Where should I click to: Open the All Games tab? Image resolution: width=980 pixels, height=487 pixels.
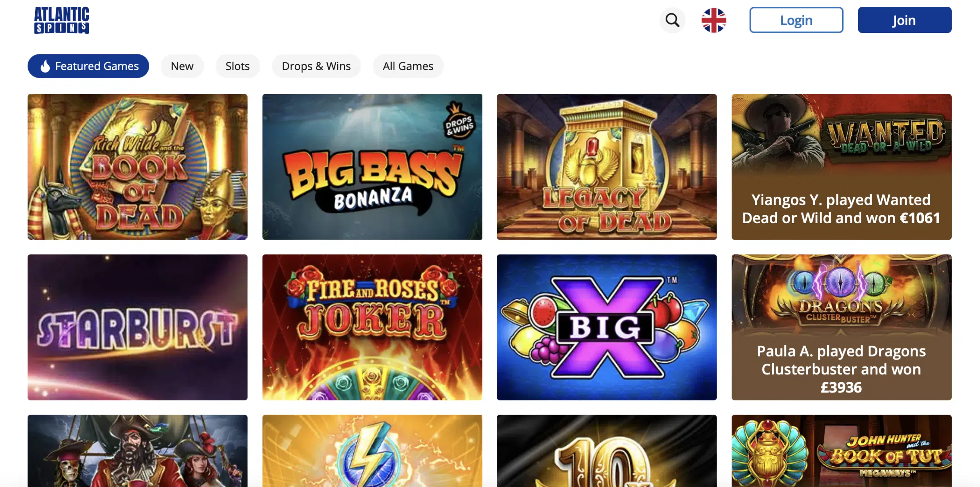(x=408, y=66)
